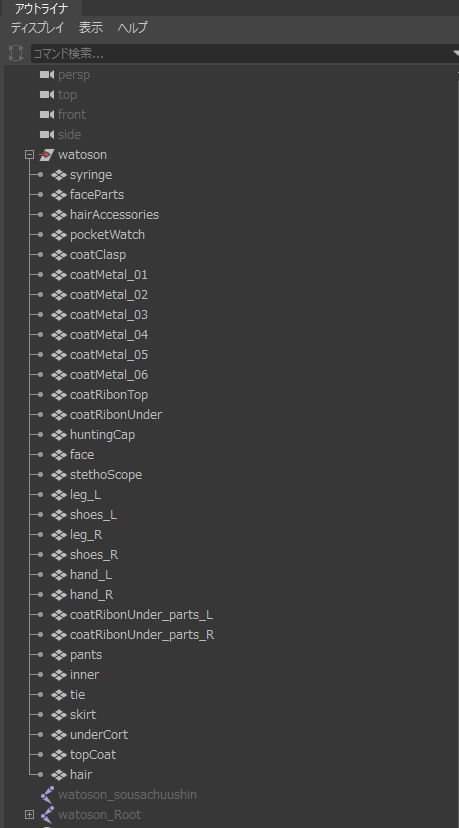Select the stethoScope item
This screenshot has height=828, width=459.
(x=106, y=475)
